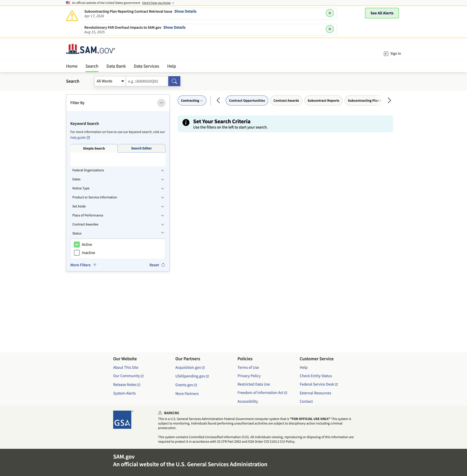Click the search keyword input field
467x476 pixels.
pyautogui.click(x=147, y=81)
